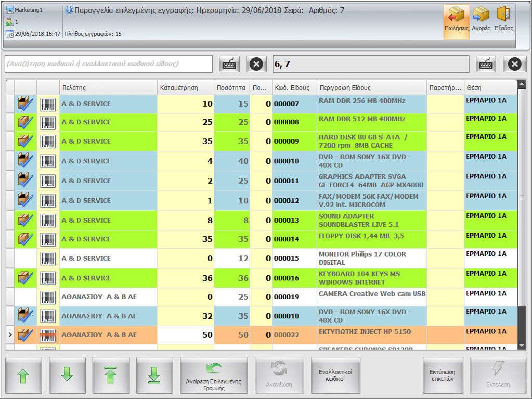The image size is (532, 399).
Task: Sort by the Πελάτης column header
Action: (x=108, y=87)
